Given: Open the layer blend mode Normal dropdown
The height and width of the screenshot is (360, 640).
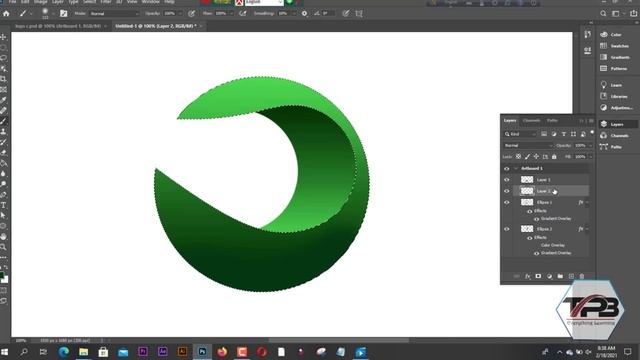Looking at the screenshot, I should 528,145.
